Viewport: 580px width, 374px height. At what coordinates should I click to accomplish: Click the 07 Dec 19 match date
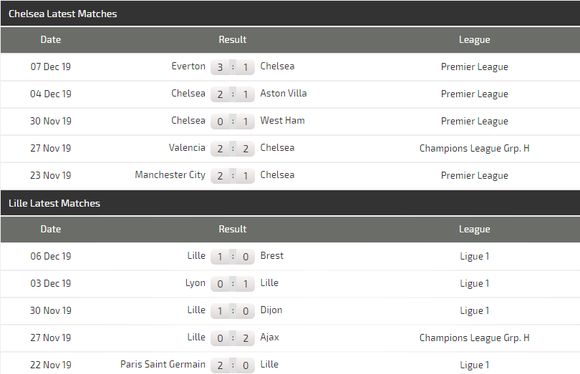click(50, 67)
